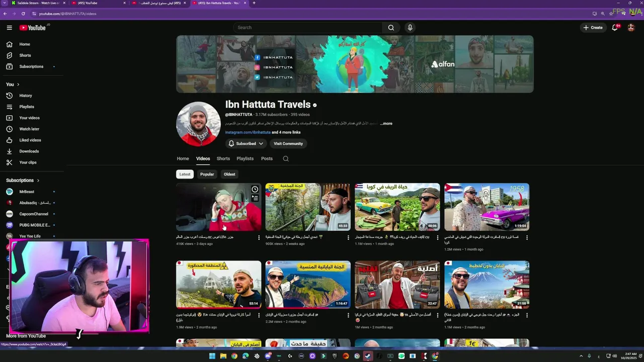644x362 pixels.
Task: Open Yee Yee Life subscription
Action: (30, 236)
